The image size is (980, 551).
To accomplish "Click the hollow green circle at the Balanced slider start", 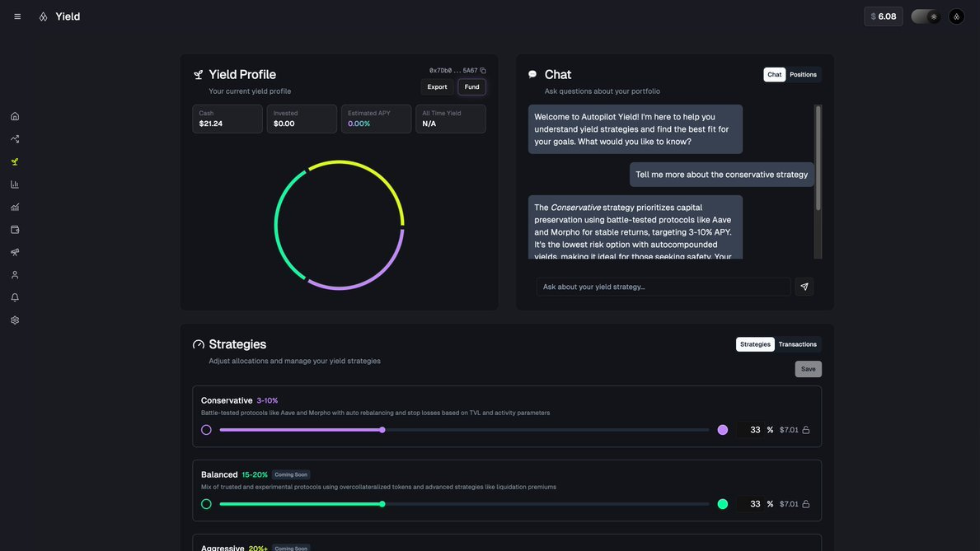I will pos(206,504).
